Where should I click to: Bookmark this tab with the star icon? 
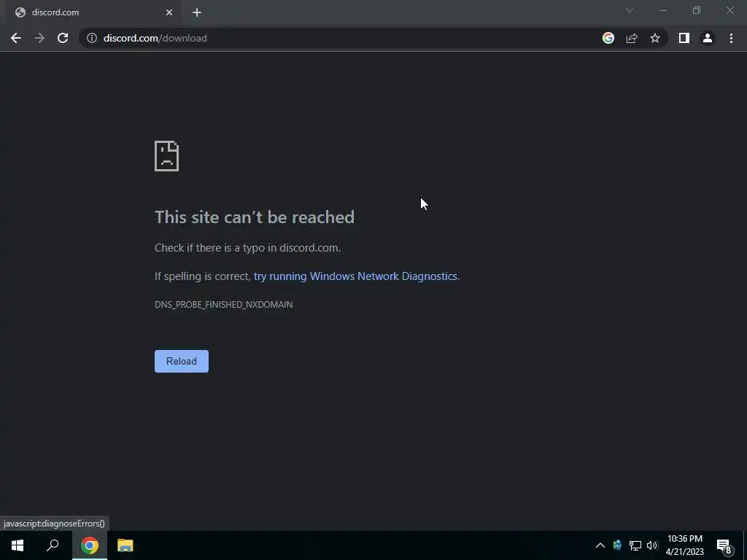click(x=655, y=38)
